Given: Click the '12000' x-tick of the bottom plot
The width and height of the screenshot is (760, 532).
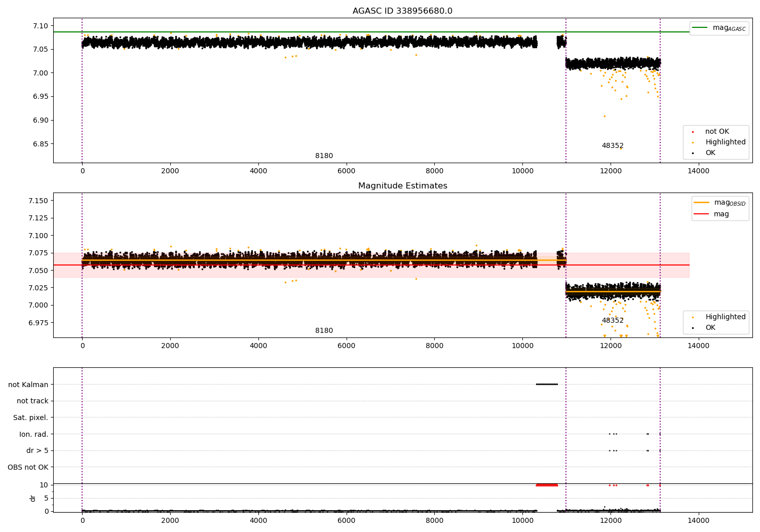Looking at the screenshot, I should (610, 521).
